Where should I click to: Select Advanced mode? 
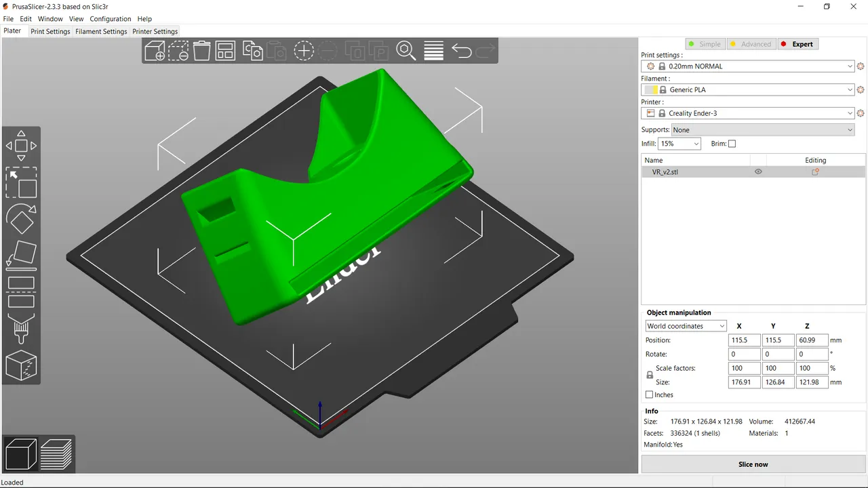point(751,44)
